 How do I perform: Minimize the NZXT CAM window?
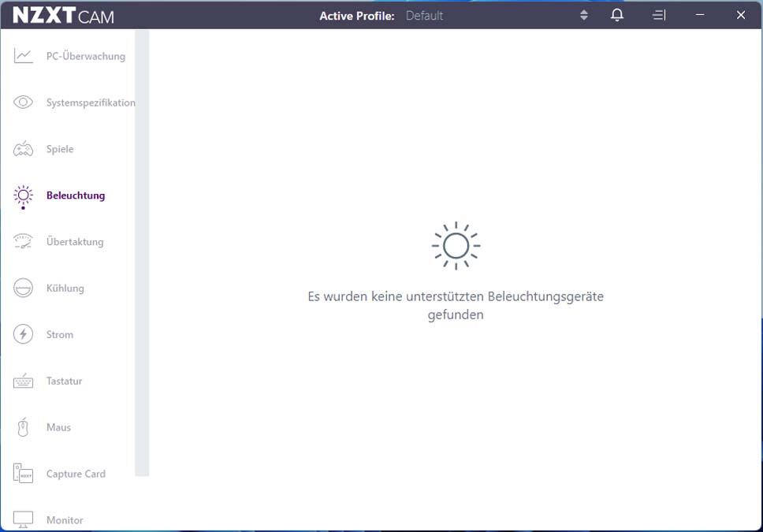(x=700, y=15)
